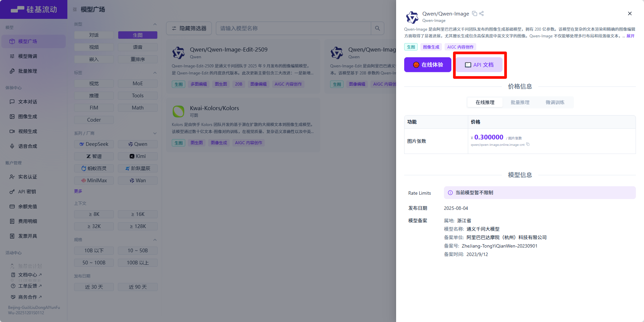Viewport: 644px width, 322px height.
Task: Open 模型微调 in the sidebar
Action: click(33, 56)
